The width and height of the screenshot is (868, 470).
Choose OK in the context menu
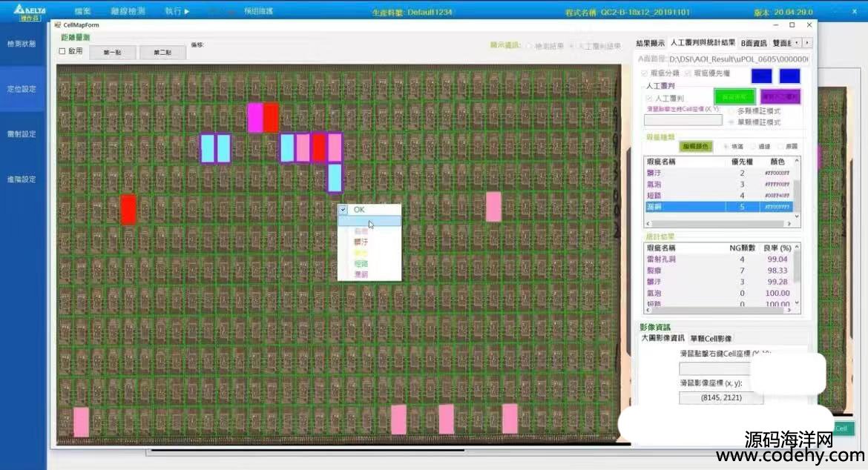tap(359, 210)
